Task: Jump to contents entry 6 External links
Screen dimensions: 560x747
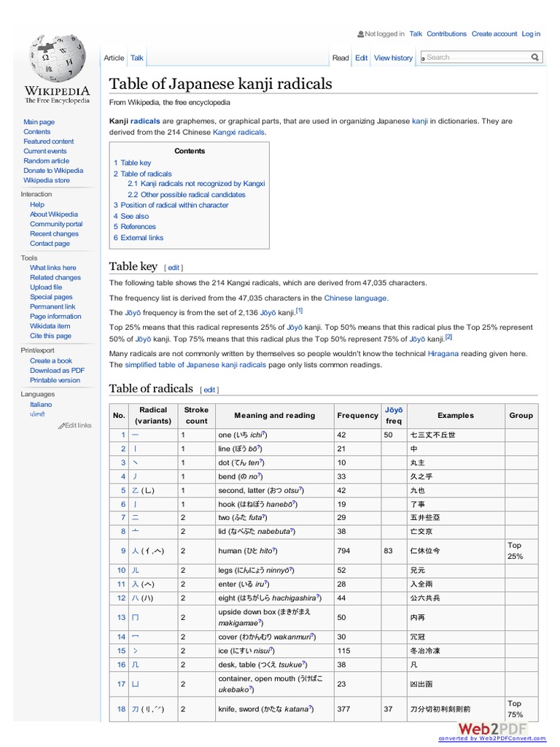Action: (x=138, y=238)
